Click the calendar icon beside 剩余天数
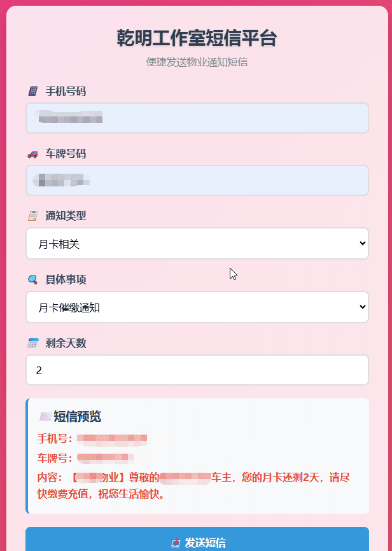Screen dimensions: 392x551 coord(31,342)
